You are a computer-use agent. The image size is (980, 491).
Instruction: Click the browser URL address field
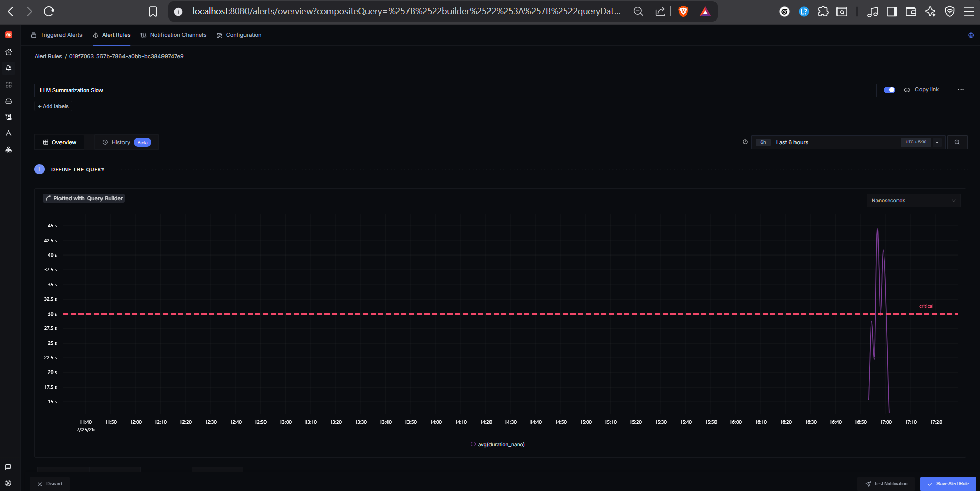(406, 11)
